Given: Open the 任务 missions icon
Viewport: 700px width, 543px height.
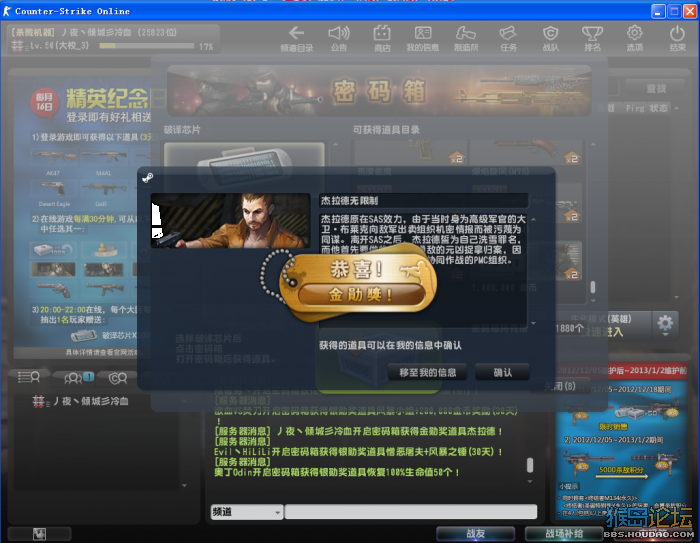Looking at the screenshot, I should click(508, 33).
